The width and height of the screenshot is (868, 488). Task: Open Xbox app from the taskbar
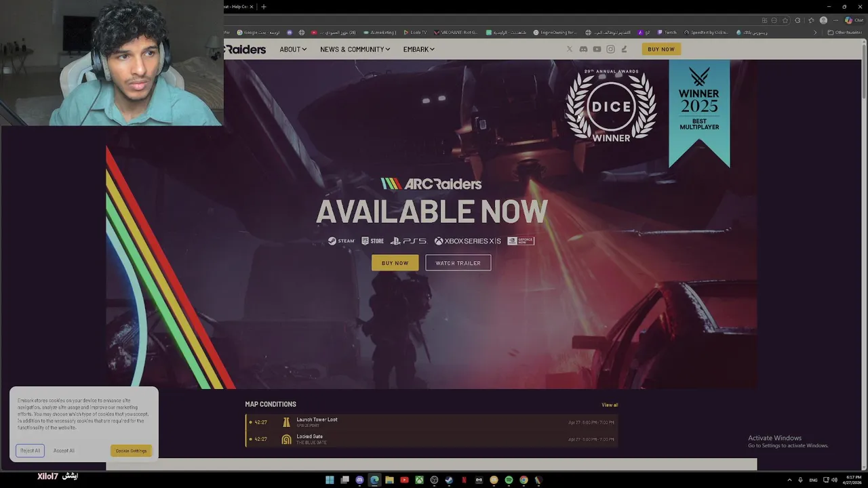(x=419, y=480)
